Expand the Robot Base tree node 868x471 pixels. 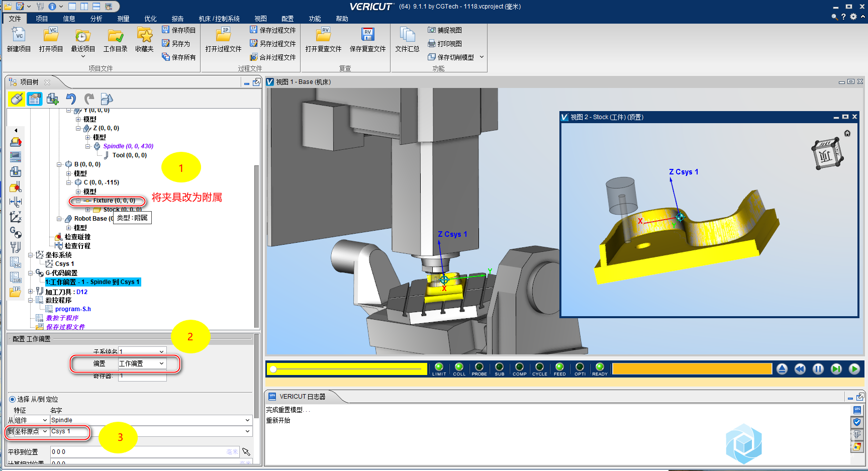[59, 219]
